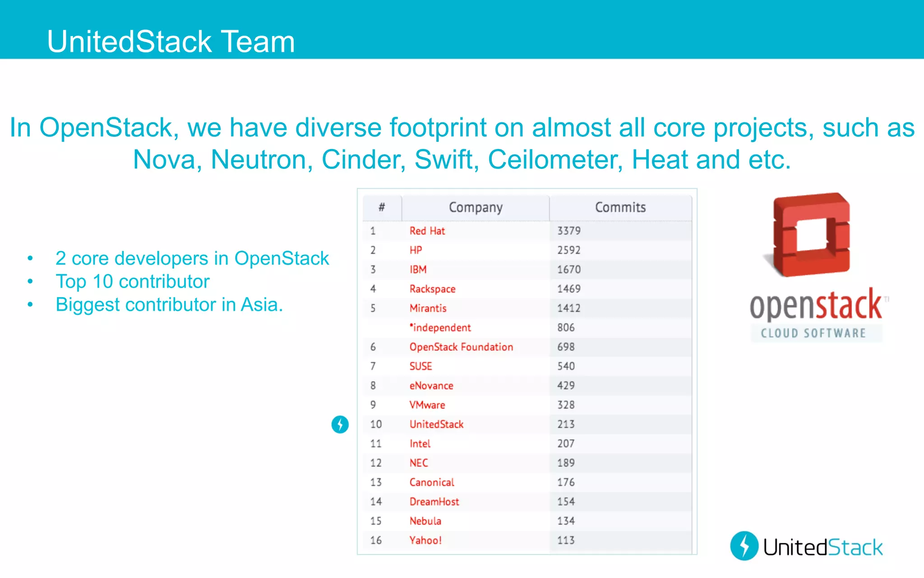Click the line 'Nova, Neutron, Cinder, Swift...'
The width and height of the screenshot is (924, 578).
coord(462,159)
